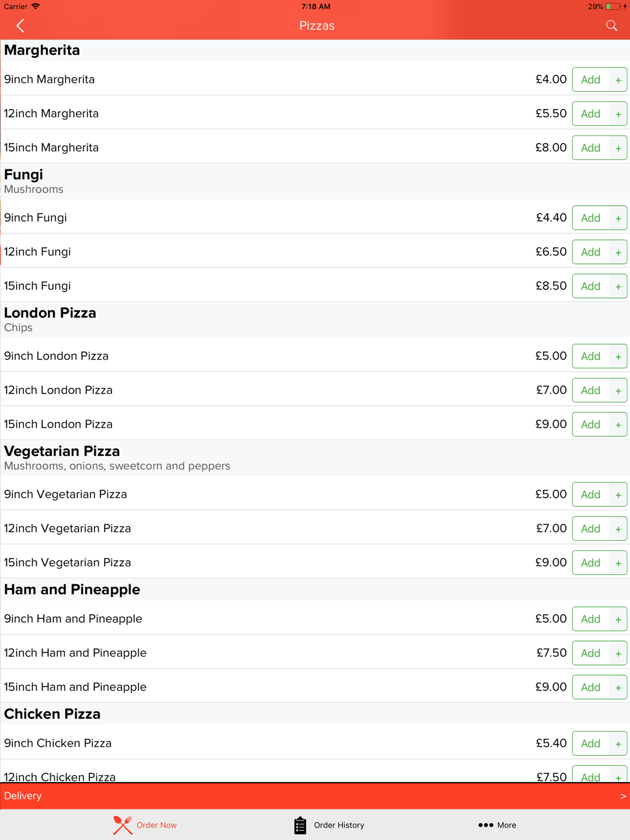
Task: Add 9inch Fungi to order
Action: [590, 218]
